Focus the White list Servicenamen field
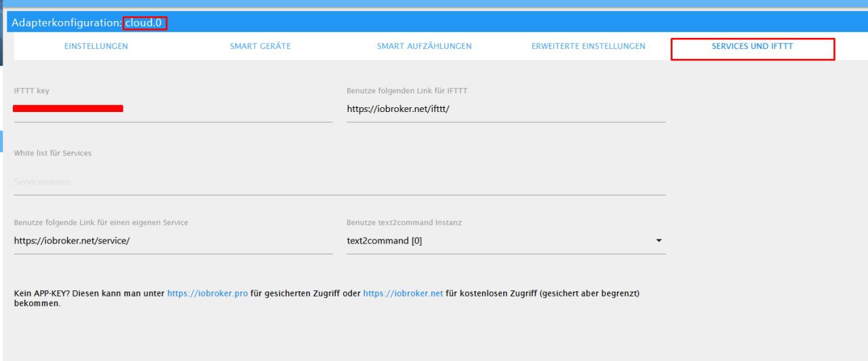This screenshot has width=868, height=361. [x=340, y=182]
